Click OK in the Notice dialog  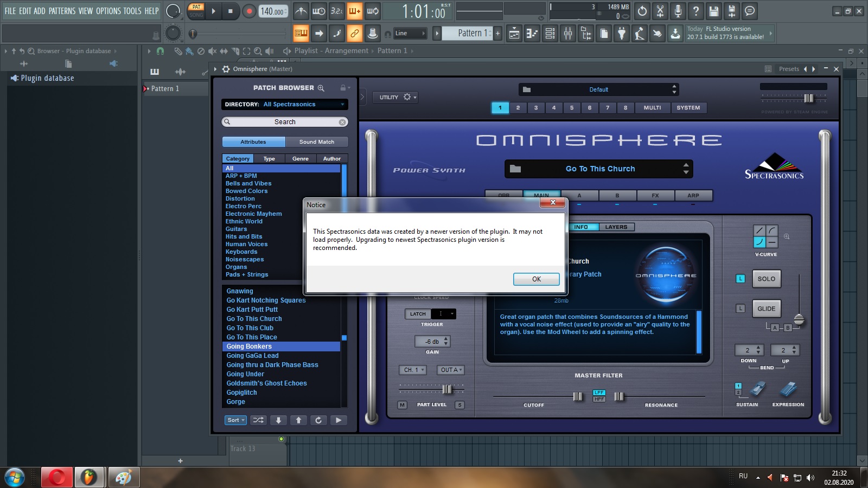tap(536, 279)
